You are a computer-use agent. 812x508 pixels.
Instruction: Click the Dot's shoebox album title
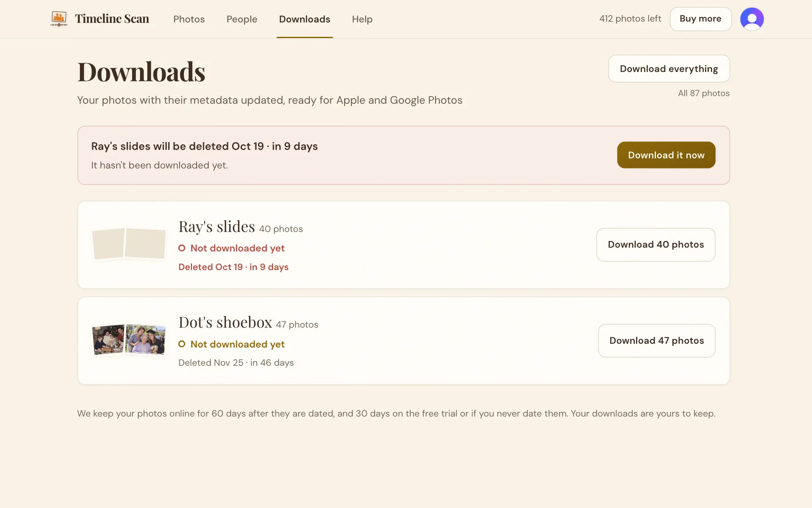point(225,323)
